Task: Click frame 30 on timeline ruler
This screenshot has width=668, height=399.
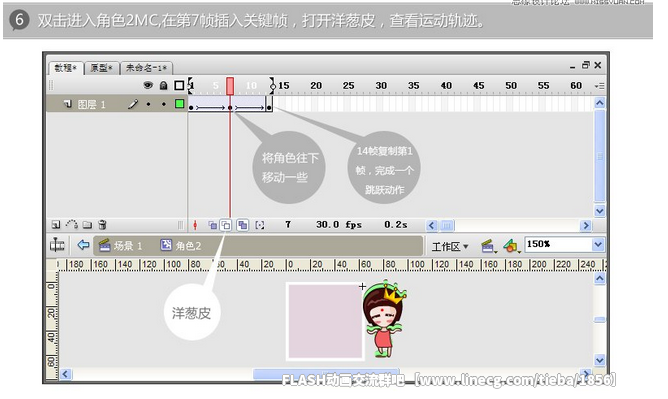Action: (381, 86)
